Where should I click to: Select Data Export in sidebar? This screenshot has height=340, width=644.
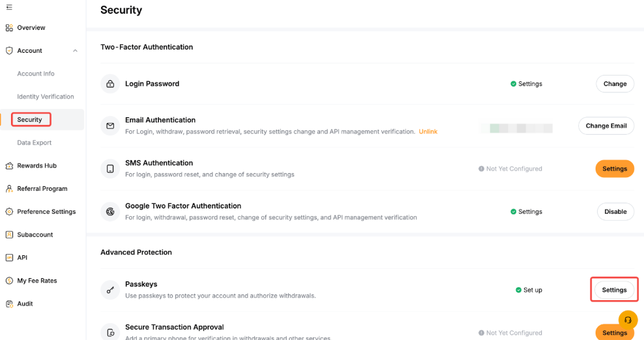(35, 143)
